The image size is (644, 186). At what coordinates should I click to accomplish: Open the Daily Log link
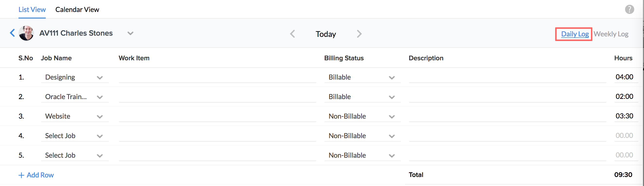[x=575, y=34]
